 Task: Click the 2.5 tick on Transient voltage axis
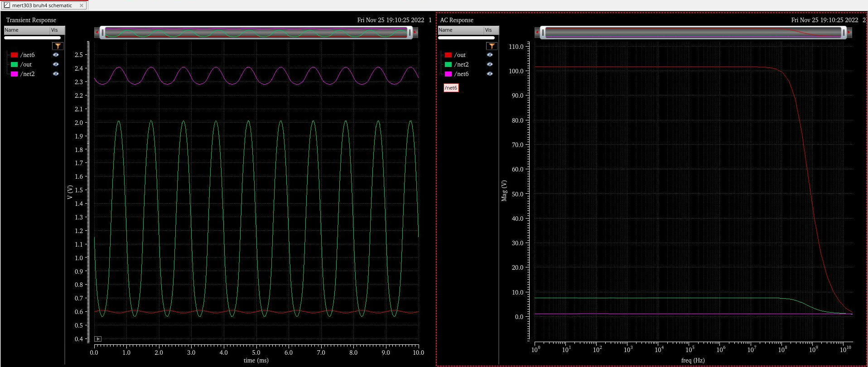79,55
